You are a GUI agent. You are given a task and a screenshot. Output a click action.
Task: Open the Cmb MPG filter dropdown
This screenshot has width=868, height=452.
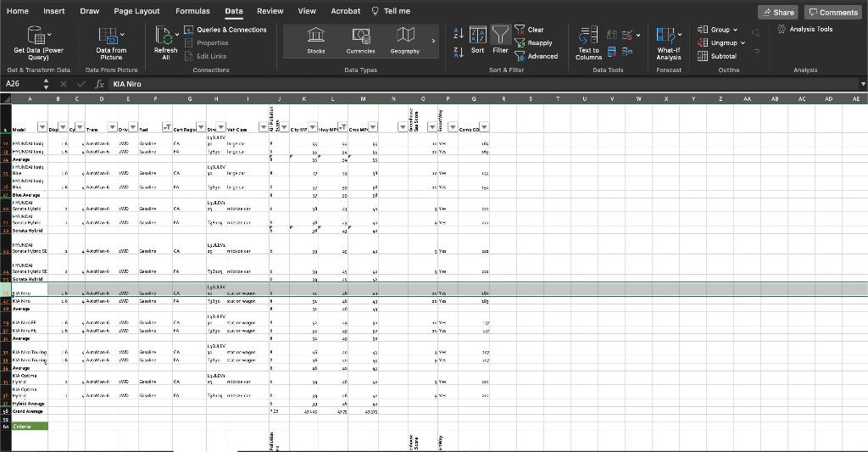[x=373, y=127]
